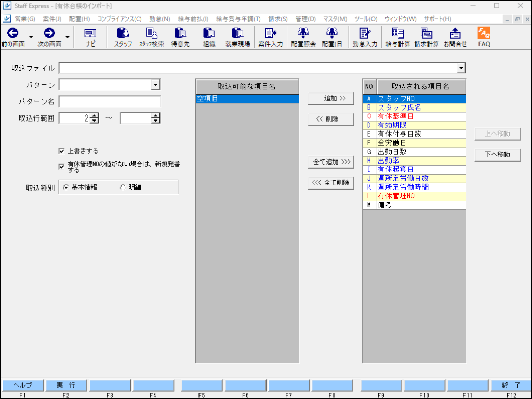
Task: Select the 週所定労働時間 row
Action: coord(414,187)
